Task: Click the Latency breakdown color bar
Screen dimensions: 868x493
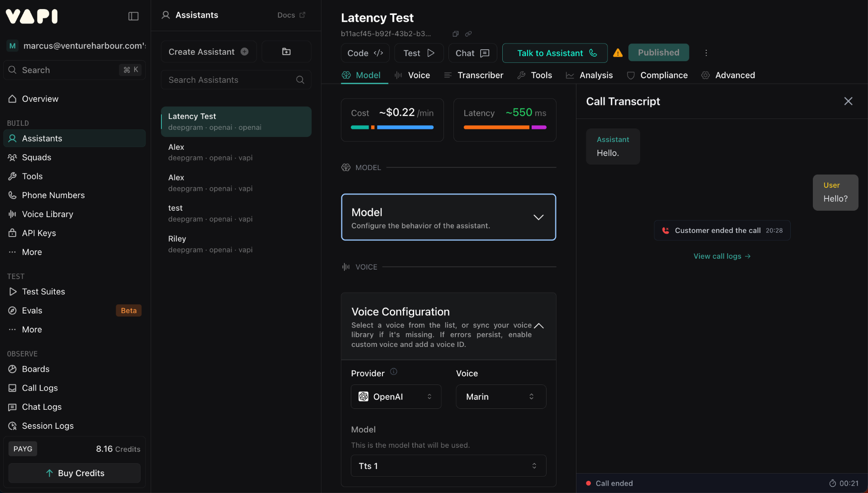Action: [x=505, y=128]
